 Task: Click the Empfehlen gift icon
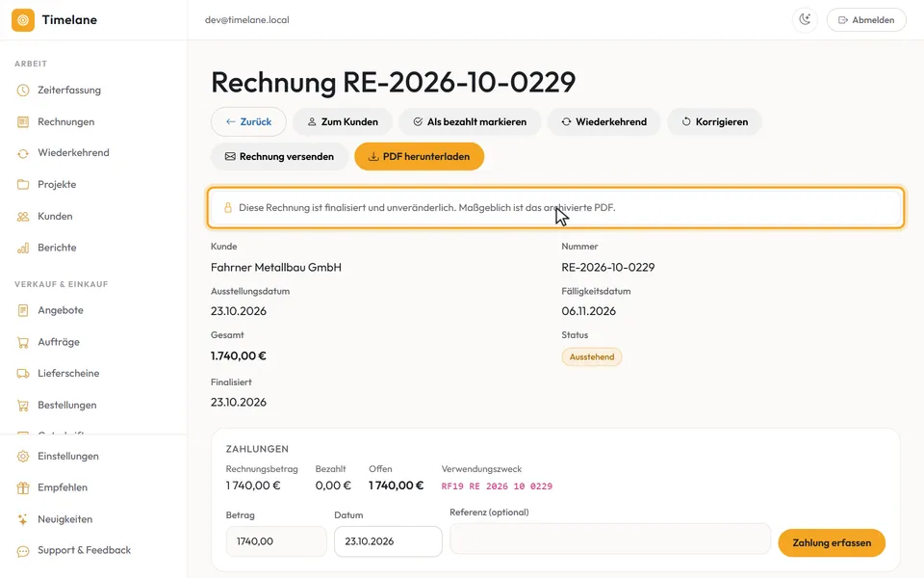pos(23,487)
